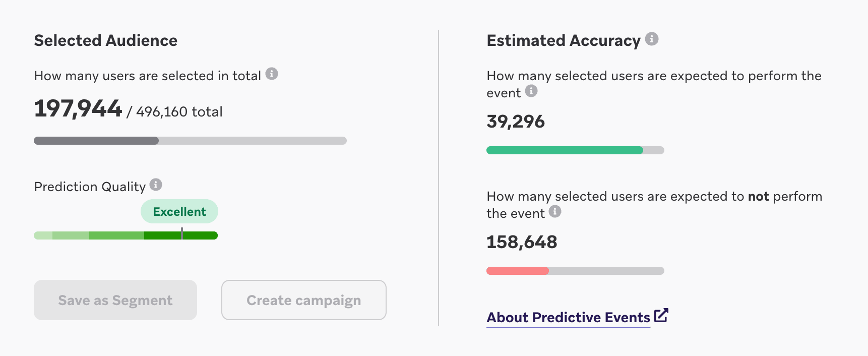Click the Prediction Quality marker on green bar
The image size is (868, 356).
pyautogui.click(x=182, y=233)
